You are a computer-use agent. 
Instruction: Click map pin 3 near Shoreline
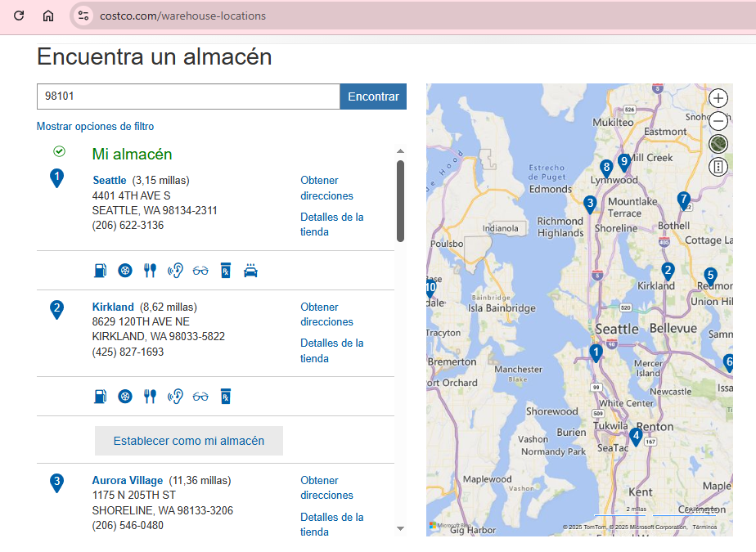tap(590, 204)
